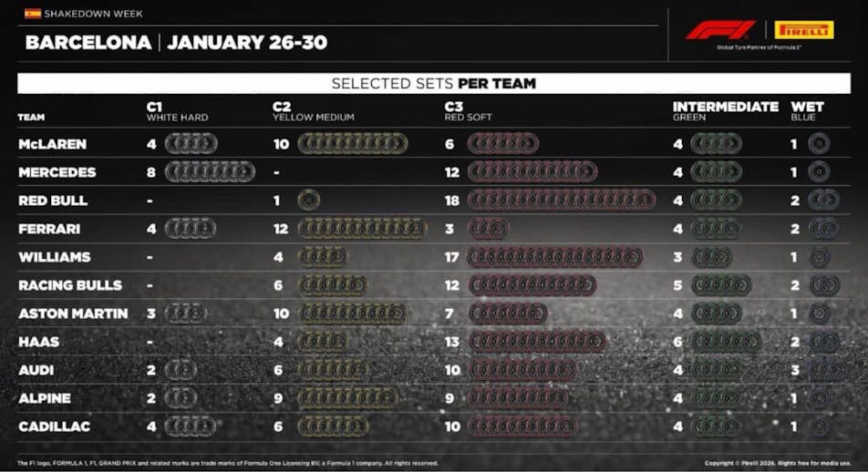
Task: Click the C1 White Hard column header
Action: tap(177, 112)
